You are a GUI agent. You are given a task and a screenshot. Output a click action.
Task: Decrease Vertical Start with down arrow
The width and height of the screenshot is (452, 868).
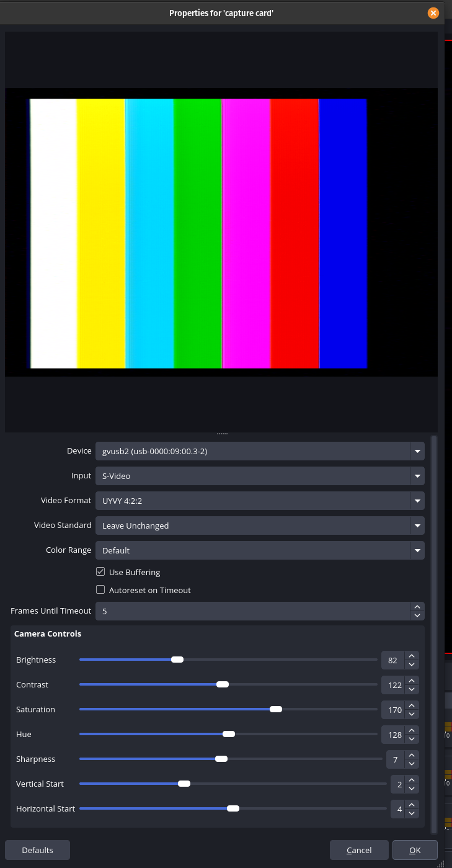412,789
